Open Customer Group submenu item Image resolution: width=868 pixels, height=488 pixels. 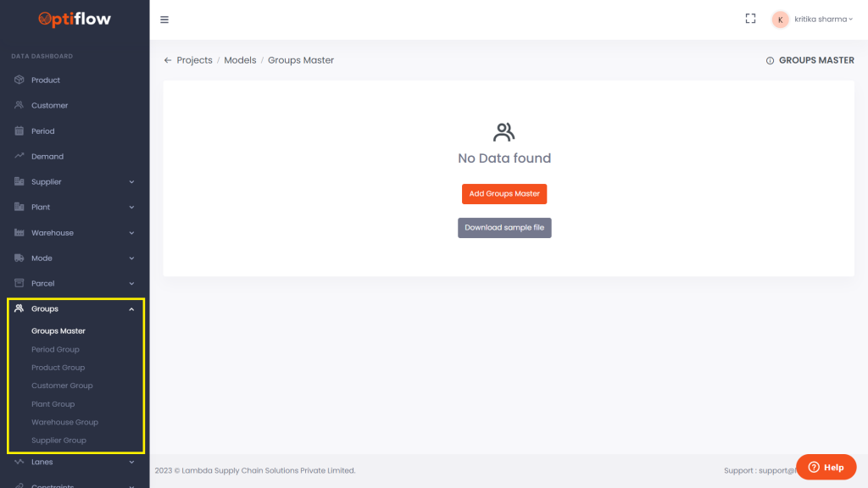tap(62, 385)
